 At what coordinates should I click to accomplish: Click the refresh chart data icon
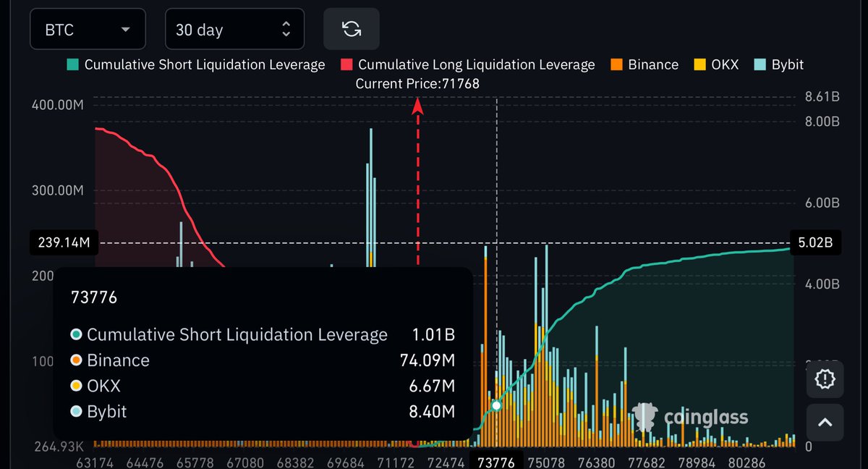352,29
